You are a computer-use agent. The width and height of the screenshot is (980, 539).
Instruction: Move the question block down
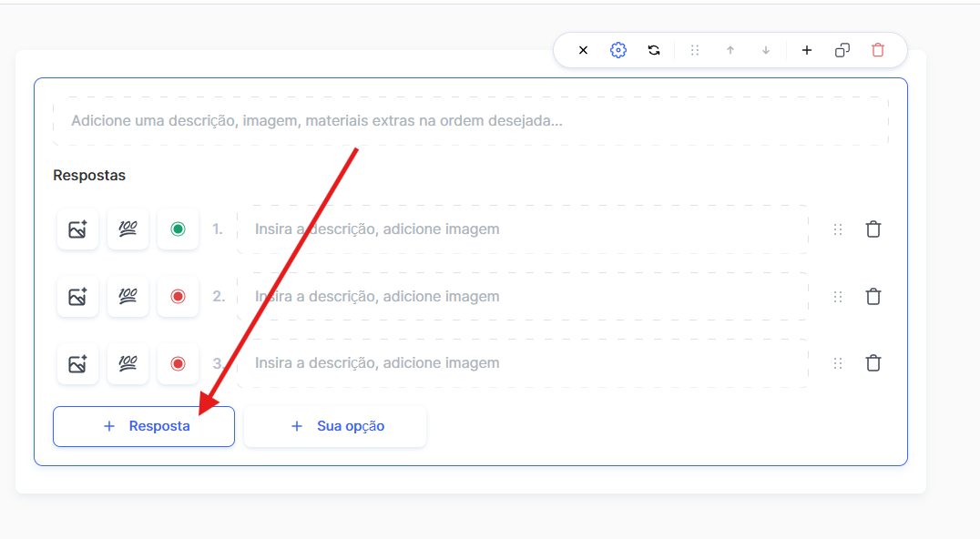[766, 50]
